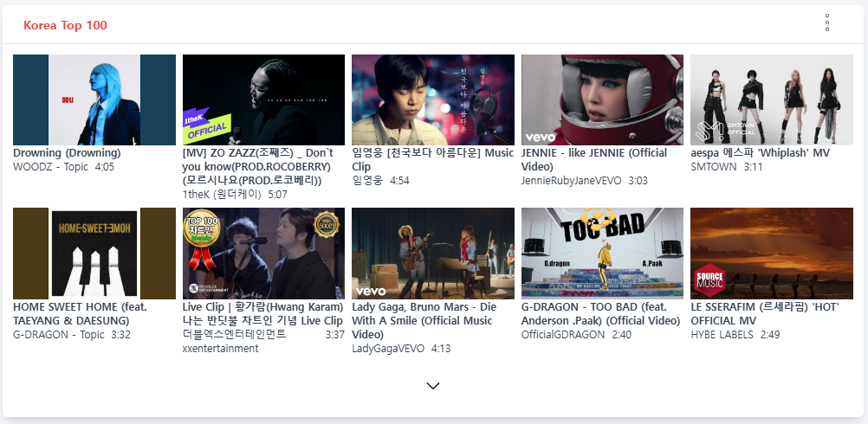The image size is (868, 424).
Task: Open the aespa Whiplash MV thumbnail
Action: click(772, 100)
